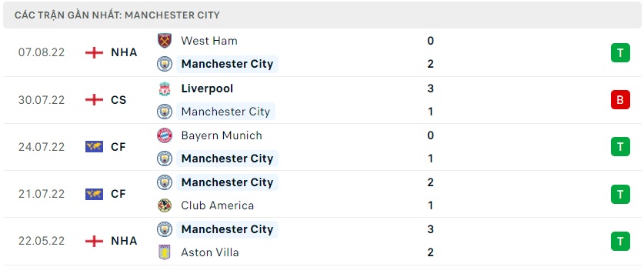Click the England flag beside CS

[94, 100]
